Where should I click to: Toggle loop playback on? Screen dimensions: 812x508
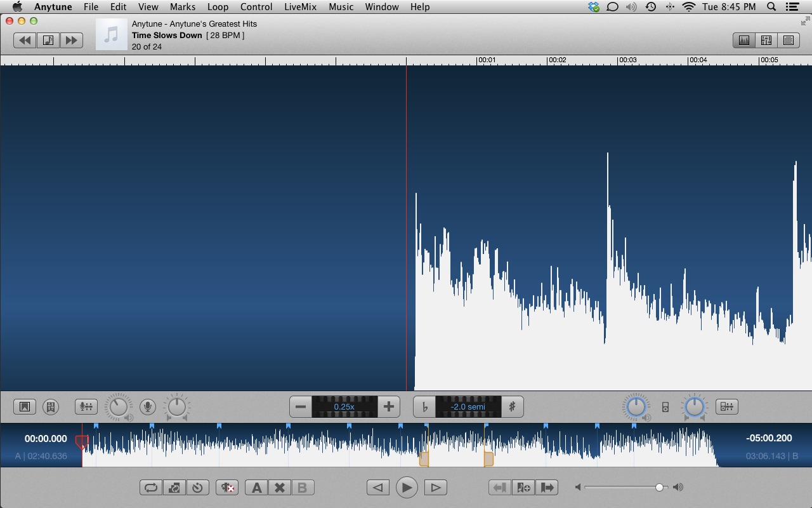(x=151, y=488)
